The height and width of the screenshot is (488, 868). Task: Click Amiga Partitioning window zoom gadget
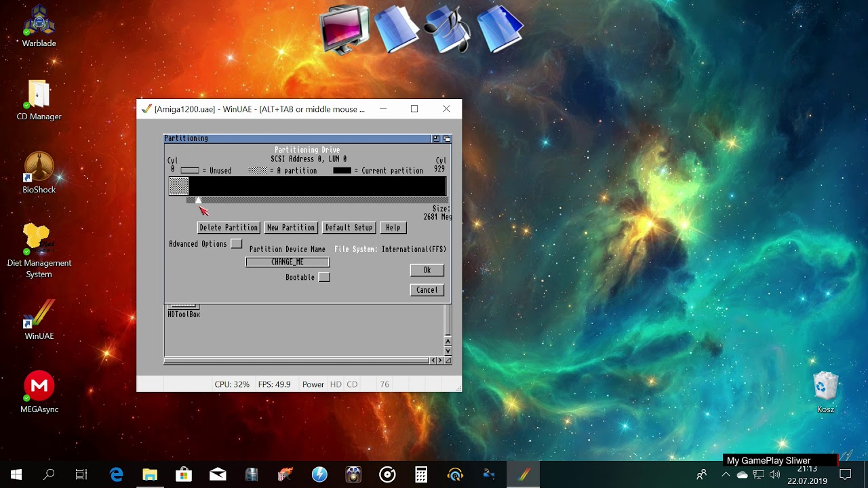[437, 138]
